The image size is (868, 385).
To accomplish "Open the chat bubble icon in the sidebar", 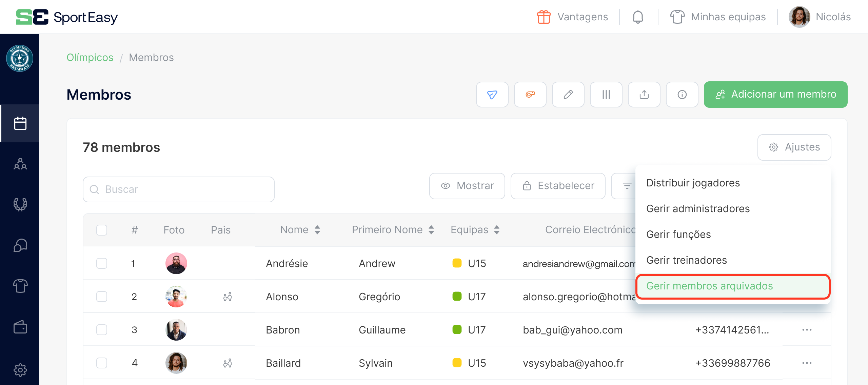I will (x=20, y=245).
